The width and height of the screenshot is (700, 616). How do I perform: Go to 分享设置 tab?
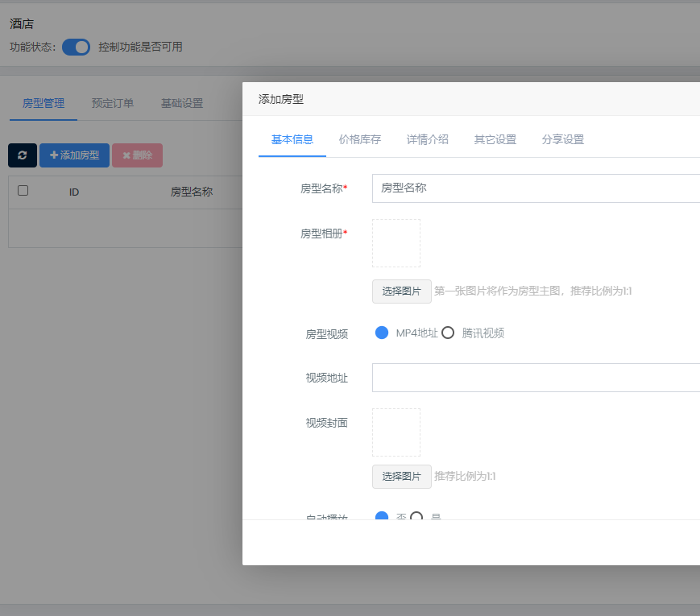point(563,140)
